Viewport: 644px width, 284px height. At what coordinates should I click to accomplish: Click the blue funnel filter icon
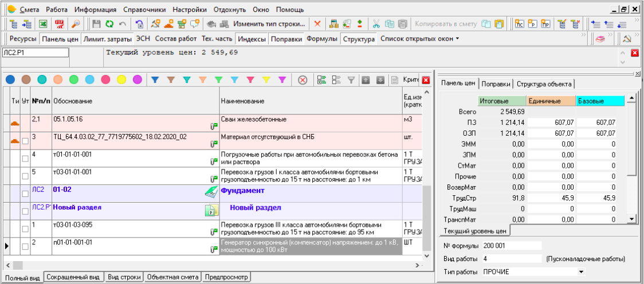coord(155,80)
